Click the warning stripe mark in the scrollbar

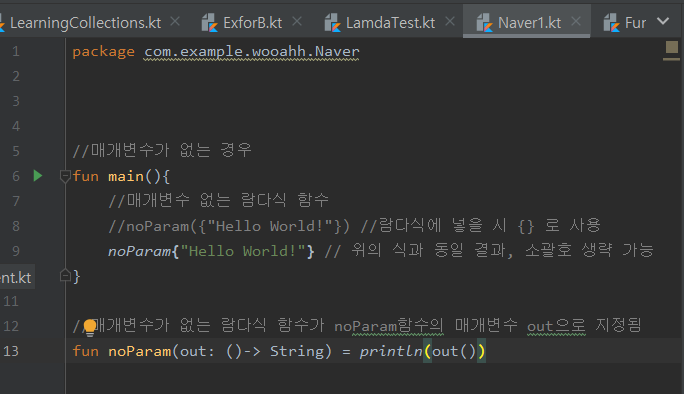671,59
